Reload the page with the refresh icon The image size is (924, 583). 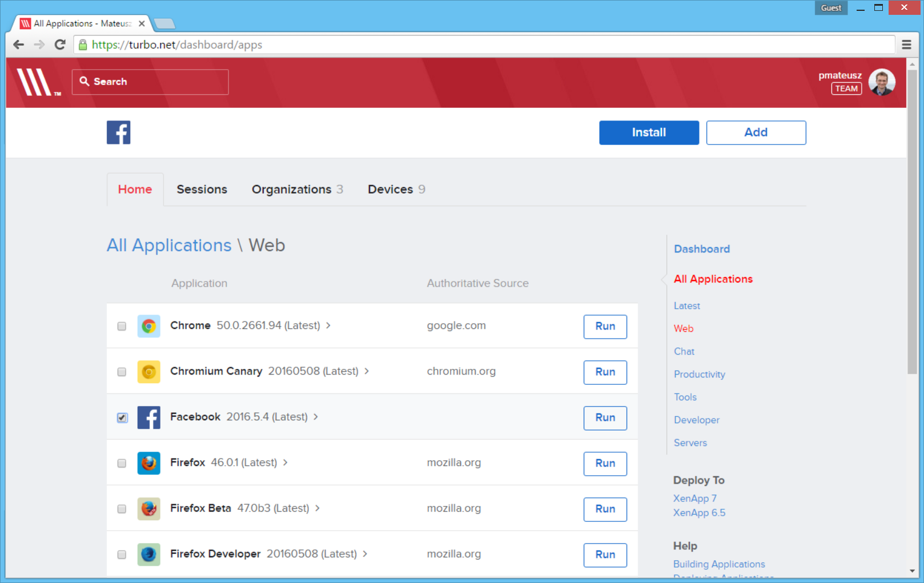click(x=60, y=45)
